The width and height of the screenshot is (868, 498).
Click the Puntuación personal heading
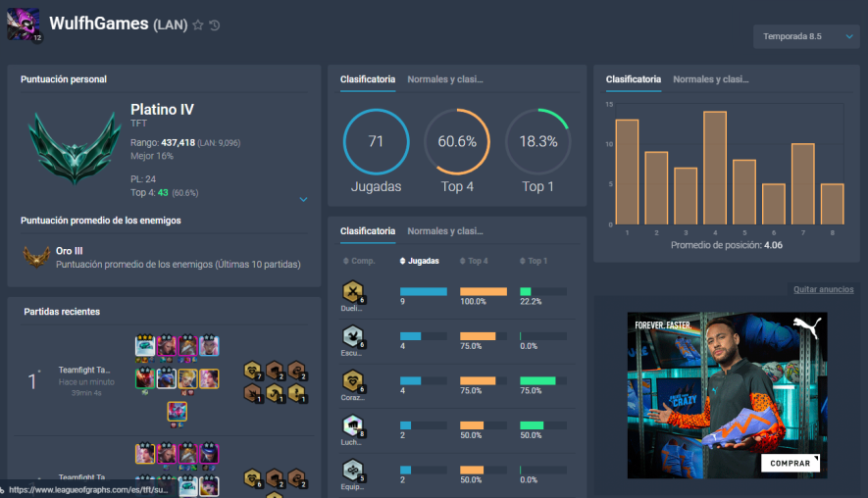64,79
